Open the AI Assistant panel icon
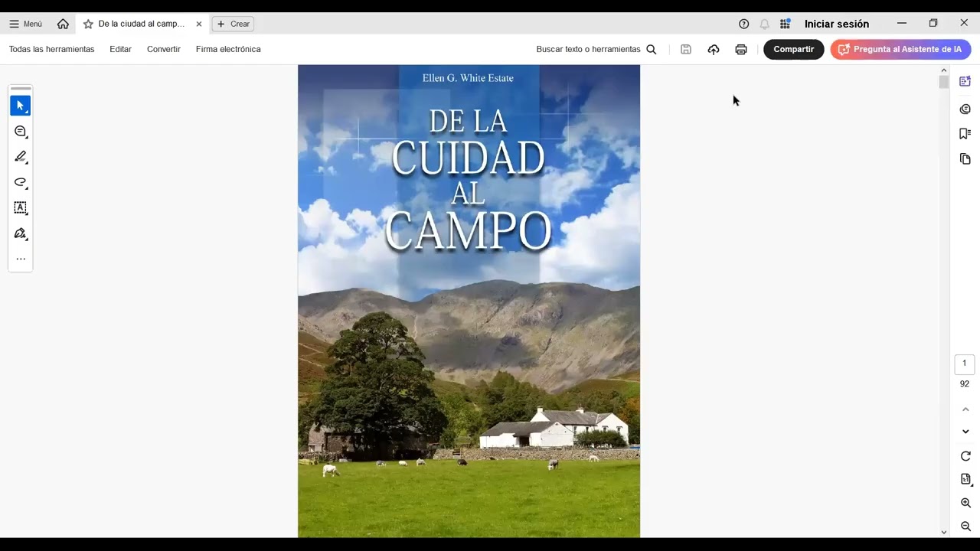 (965, 82)
